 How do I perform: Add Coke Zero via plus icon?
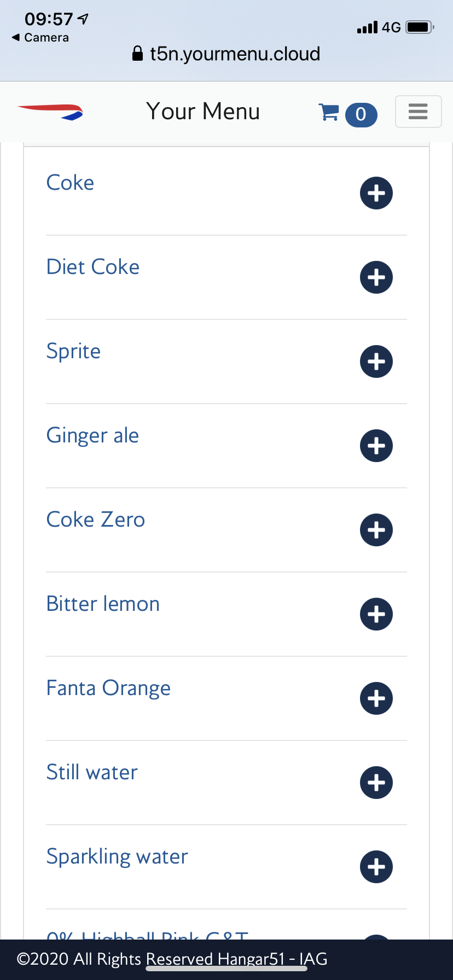pyautogui.click(x=376, y=530)
